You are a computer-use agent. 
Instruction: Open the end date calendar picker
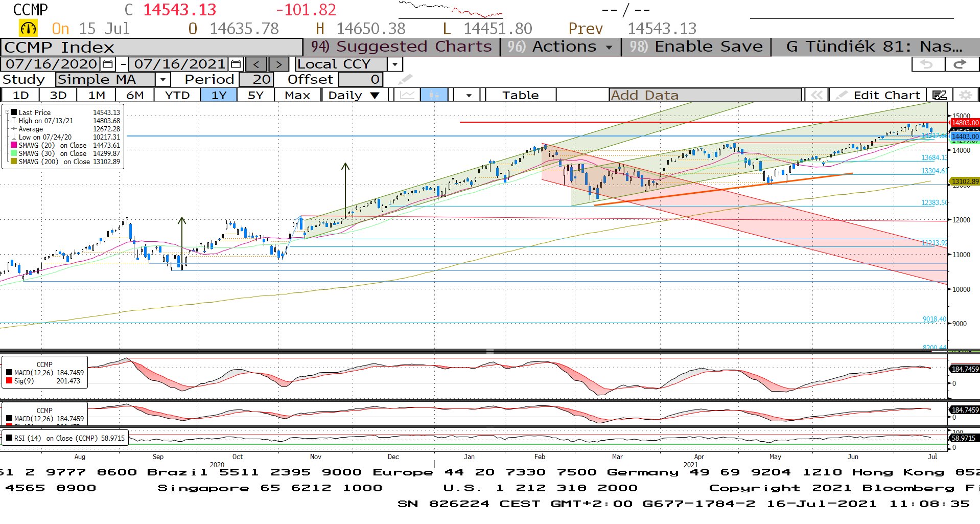coord(236,64)
